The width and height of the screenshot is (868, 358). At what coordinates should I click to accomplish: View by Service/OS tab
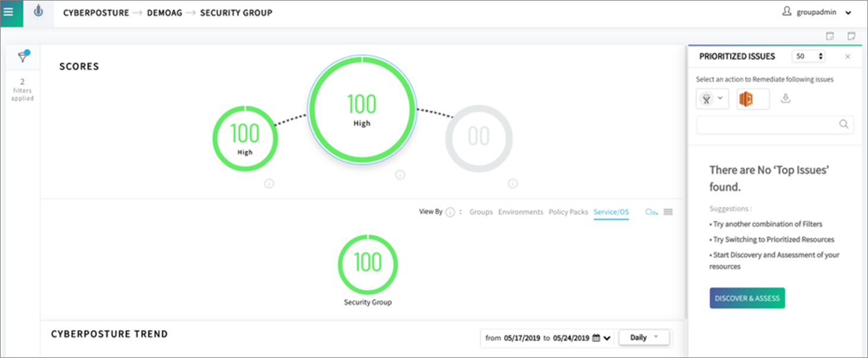click(611, 212)
